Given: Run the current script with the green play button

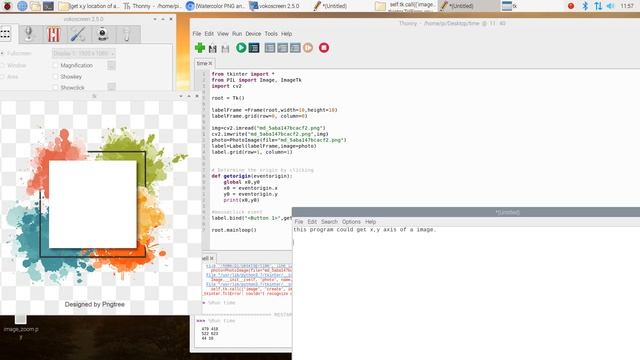Looking at the screenshot, I should point(241,48).
